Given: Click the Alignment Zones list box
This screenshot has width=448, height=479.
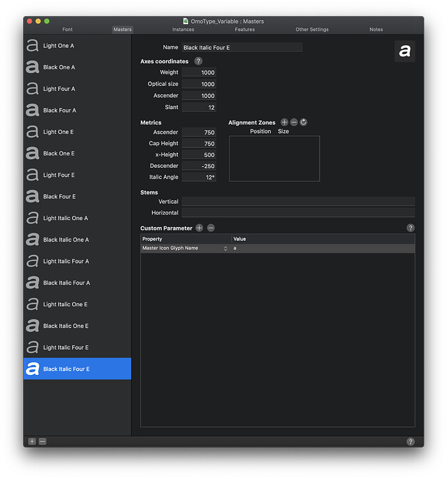Looking at the screenshot, I should (x=274, y=158).
